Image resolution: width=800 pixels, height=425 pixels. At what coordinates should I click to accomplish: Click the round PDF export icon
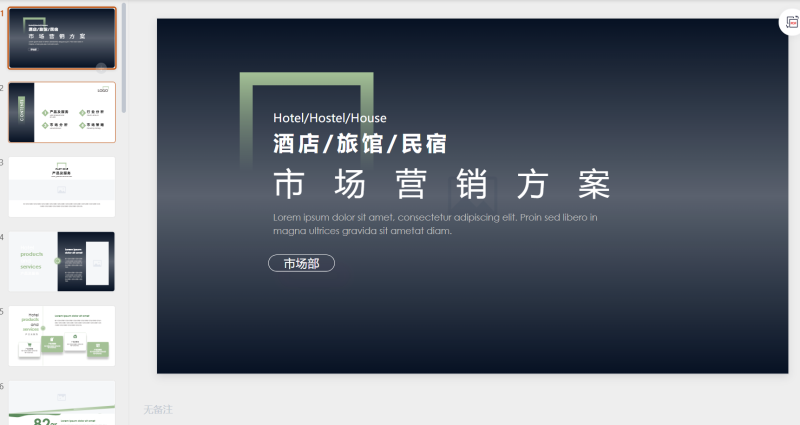click(792, 23)
